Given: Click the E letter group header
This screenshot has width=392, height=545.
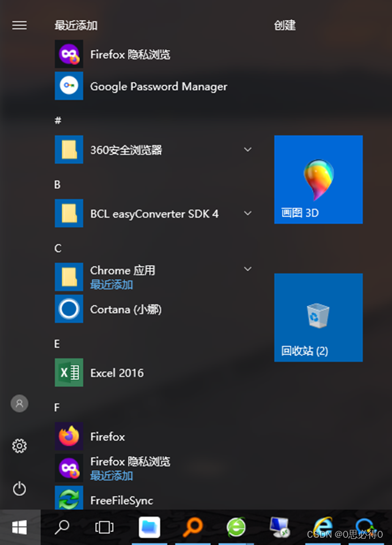Looking at the screenshot, I should 57,344.
